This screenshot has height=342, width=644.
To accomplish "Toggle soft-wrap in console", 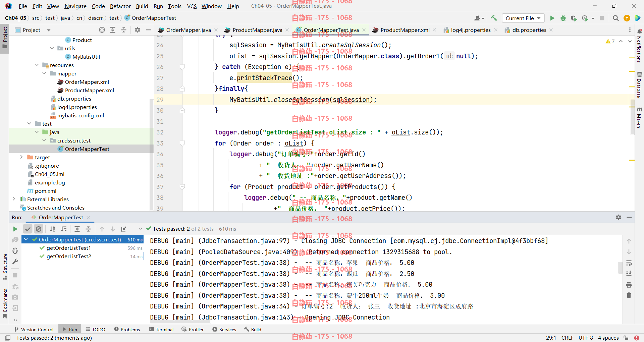I will (629, 263).
